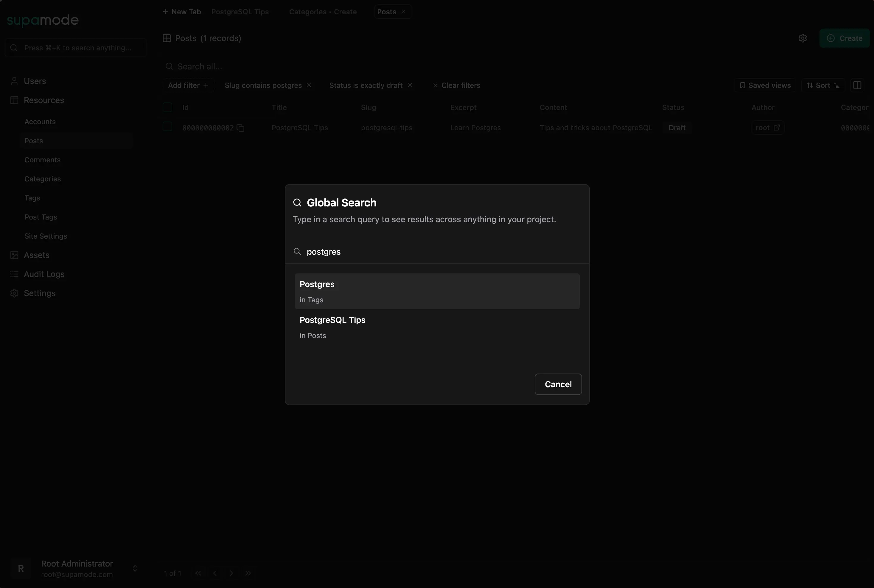Expand the Root Administrator account menu
The height and width of the screenshot is (588, 874).
point(135,569)
